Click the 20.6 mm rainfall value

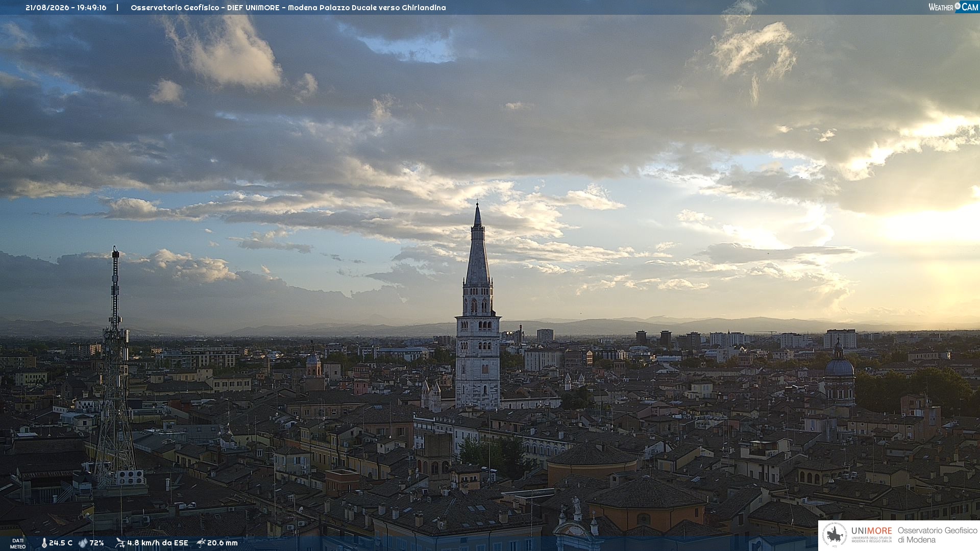[223, 543]
